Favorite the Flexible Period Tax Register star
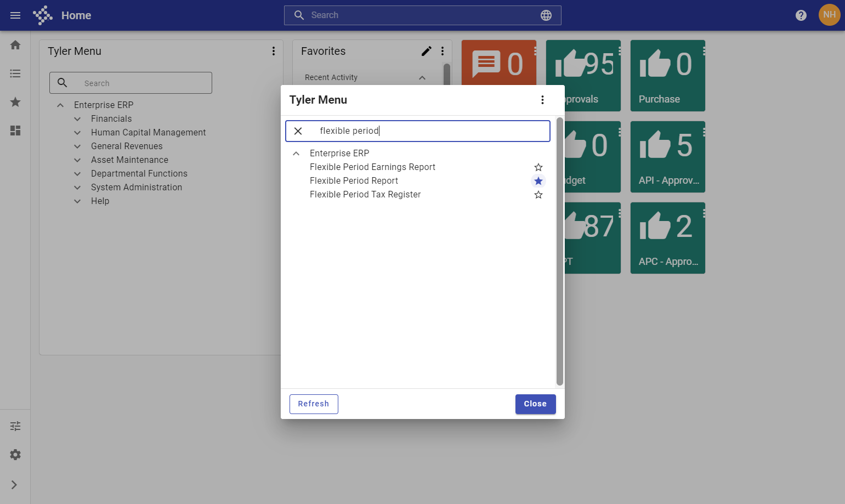This screenshot has height=504, width=845. [x=538, y=195]
